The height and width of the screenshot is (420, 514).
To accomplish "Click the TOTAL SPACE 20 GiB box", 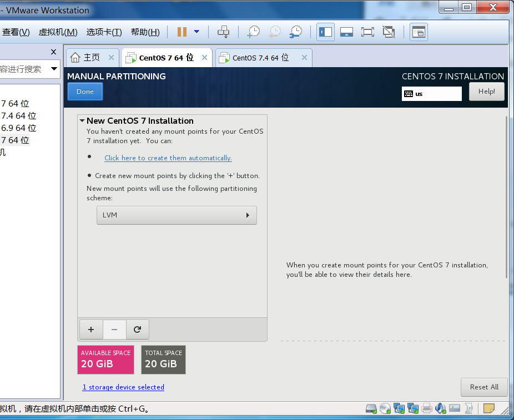I will coord(163,360).
